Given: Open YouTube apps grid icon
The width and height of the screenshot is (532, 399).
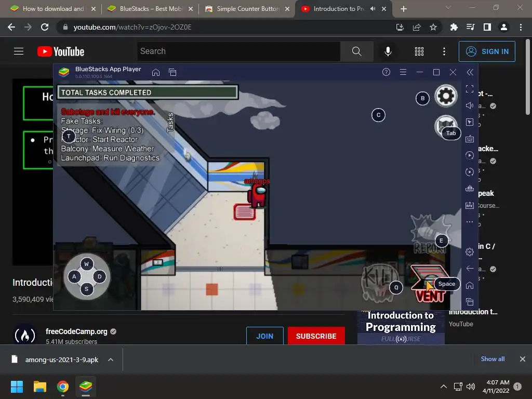Looking at the screenshot, I should (419, 51).
